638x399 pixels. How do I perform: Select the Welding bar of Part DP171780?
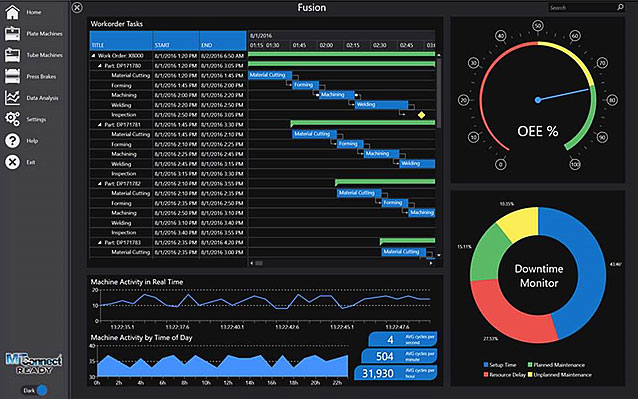pos(381,105)
